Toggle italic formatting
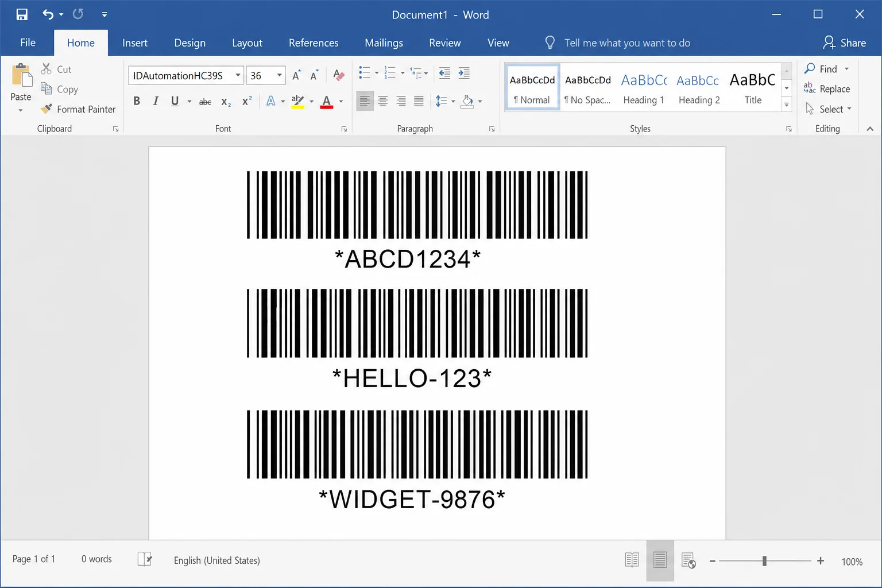The width and height of the screenshot is (882, 588). click(x=156, y=102)
